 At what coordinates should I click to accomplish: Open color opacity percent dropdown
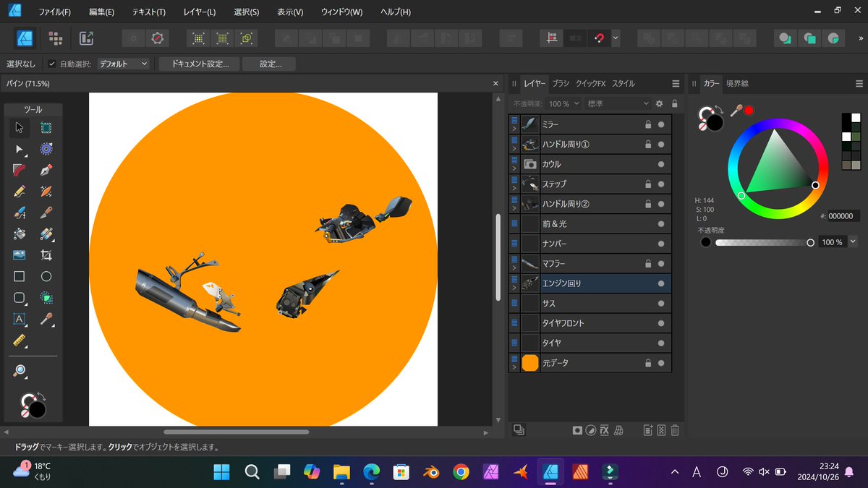point(853,242)
